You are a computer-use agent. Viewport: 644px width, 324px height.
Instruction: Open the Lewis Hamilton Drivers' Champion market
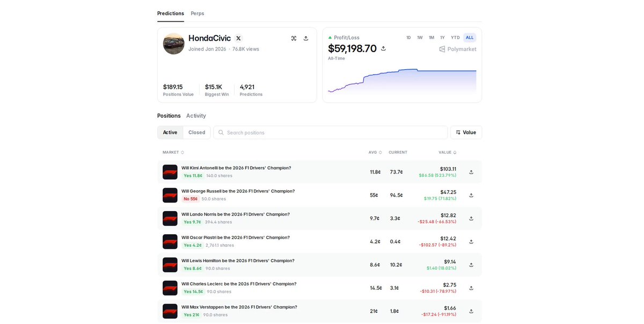[x=238, y=261]
